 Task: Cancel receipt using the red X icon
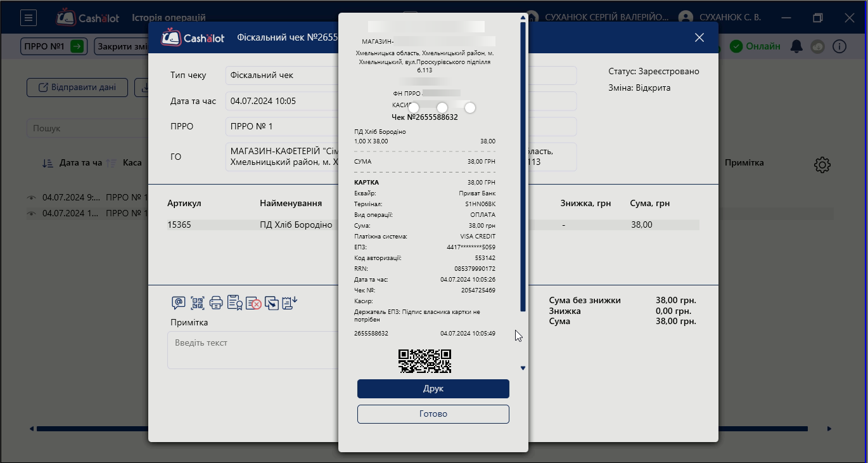click(253, 303)
